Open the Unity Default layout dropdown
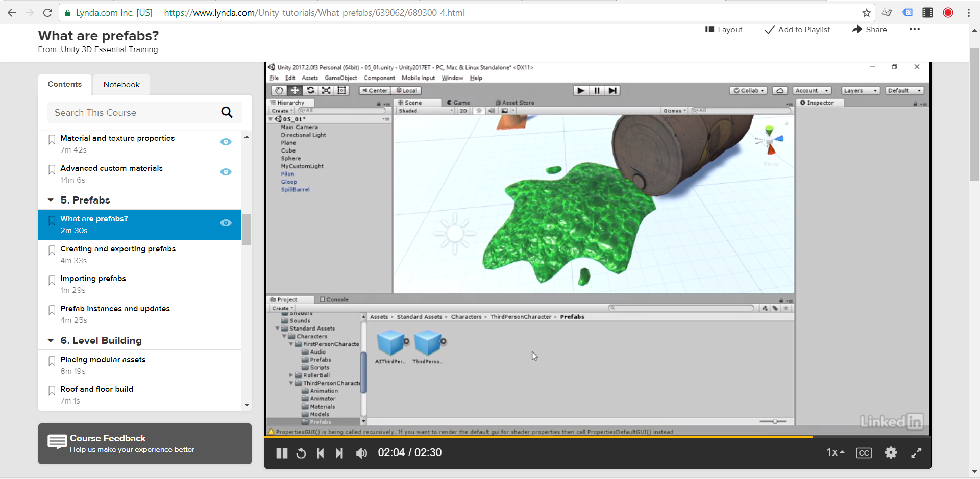 coord(904,90)
